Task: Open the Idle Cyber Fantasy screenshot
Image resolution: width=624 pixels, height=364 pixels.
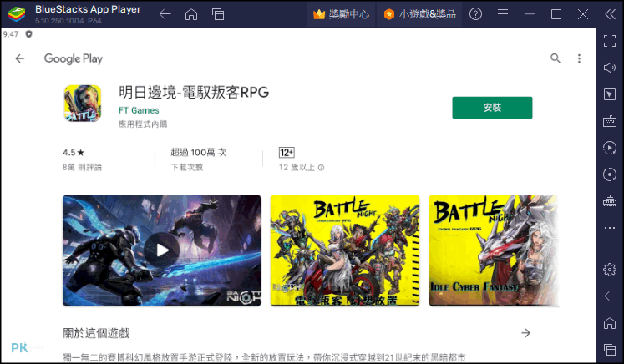Action: click(494, 250)
